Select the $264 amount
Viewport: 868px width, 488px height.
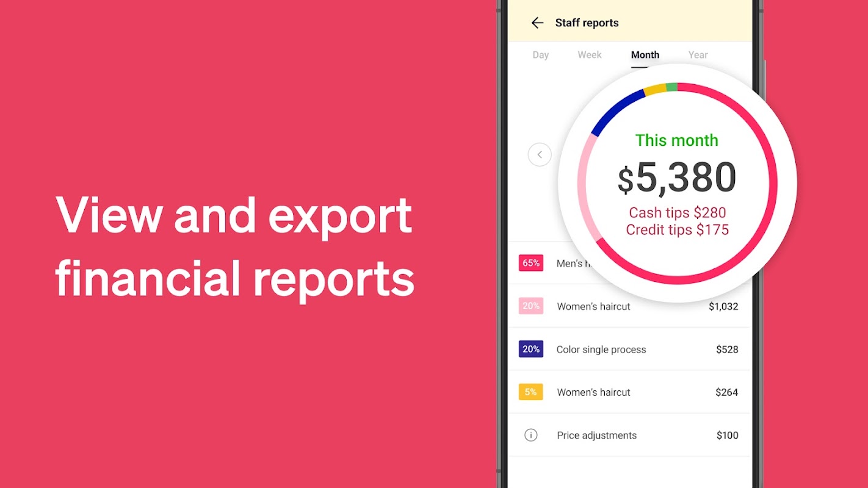(727, 392)
